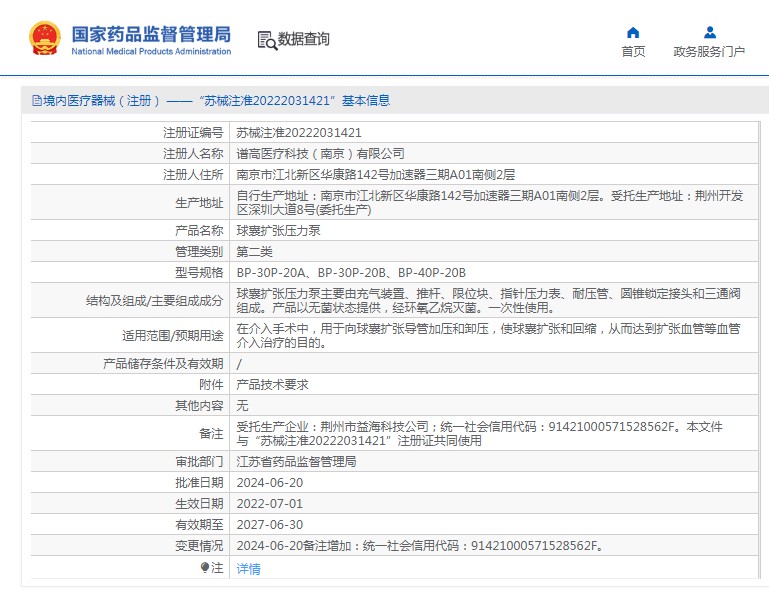Open 政务服务门户 portal link
Image resolution: width=769 pixels, height=595 pixels.
pos(709,52)
